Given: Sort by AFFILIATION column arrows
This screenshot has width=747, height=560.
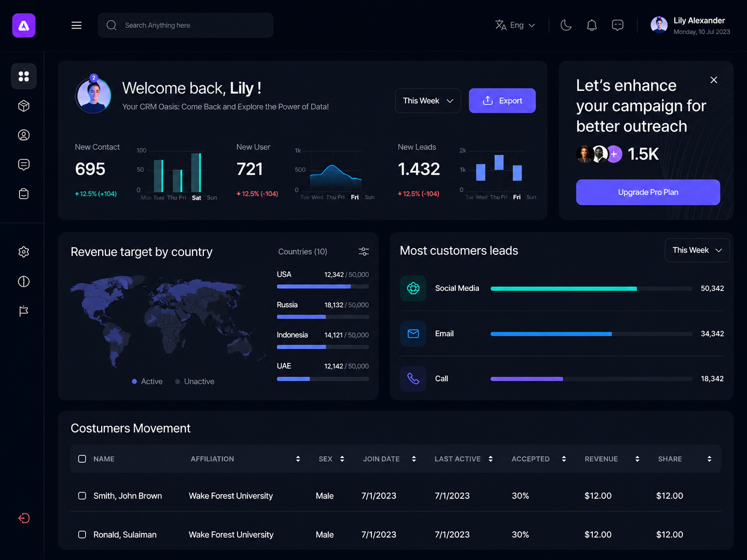Looking at the screenshot, I should [x=298, y=459].
